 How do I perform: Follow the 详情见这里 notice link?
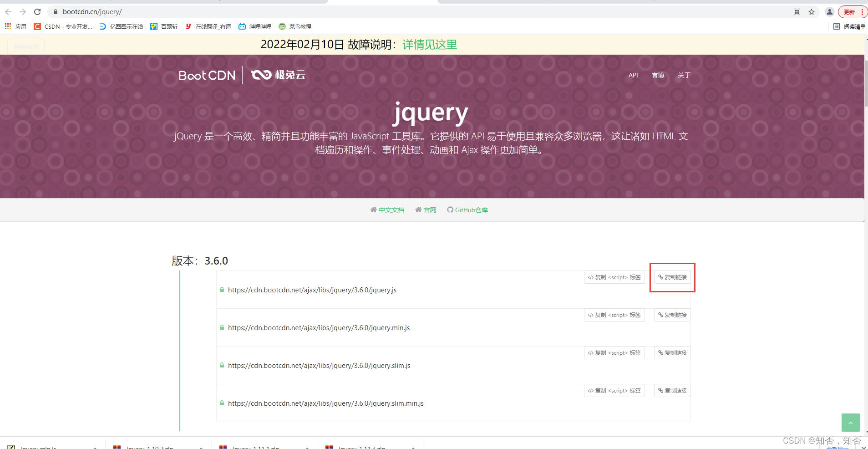pos(430,45)
